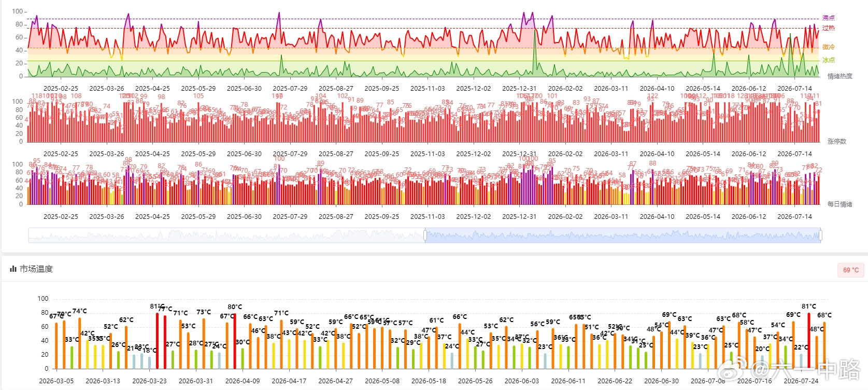Click the purple 沸点 threshold label

coord(829,18)
